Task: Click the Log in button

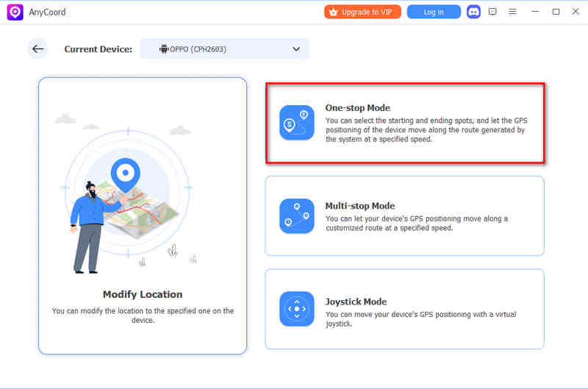Action: pyautogui.click(x=434, y=12)
